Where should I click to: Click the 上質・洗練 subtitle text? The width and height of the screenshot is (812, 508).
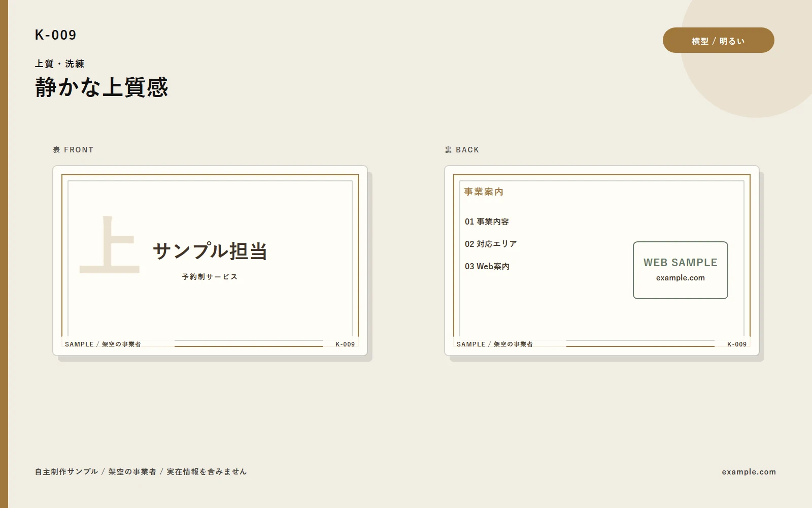click(60, 64)
